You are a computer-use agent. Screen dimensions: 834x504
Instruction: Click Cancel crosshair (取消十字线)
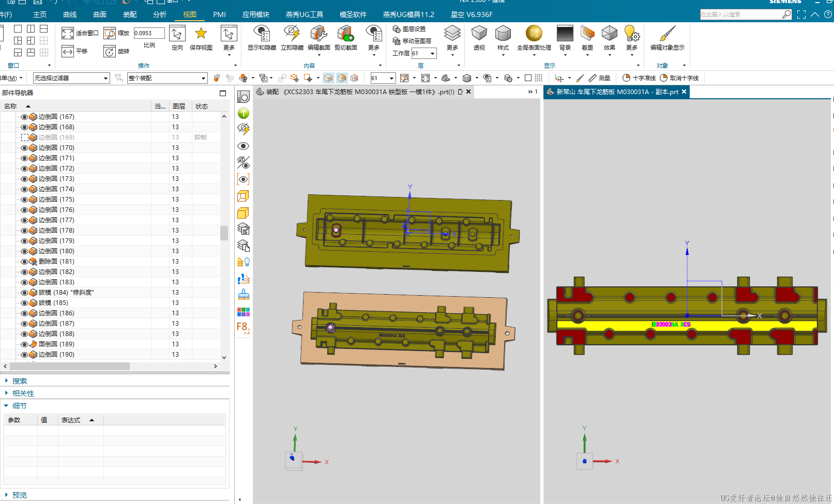coord(679,78)
